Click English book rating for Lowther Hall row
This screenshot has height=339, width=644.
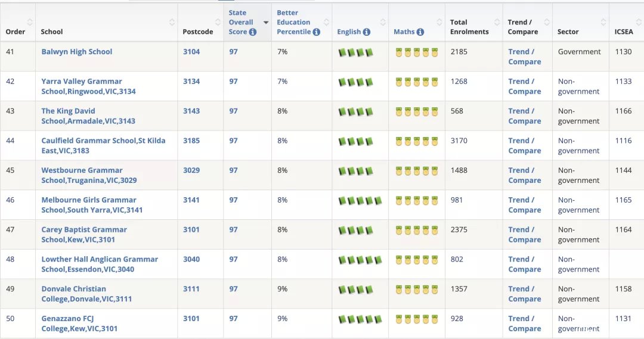(x=360, y=260)
